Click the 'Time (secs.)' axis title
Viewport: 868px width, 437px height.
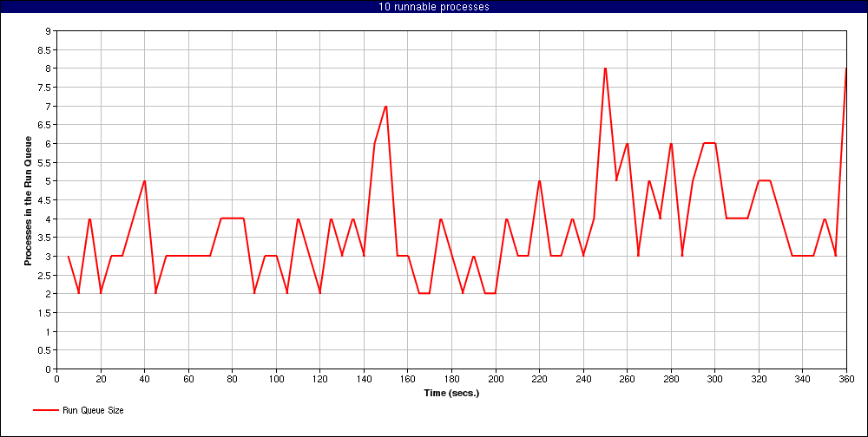[451, 394]
